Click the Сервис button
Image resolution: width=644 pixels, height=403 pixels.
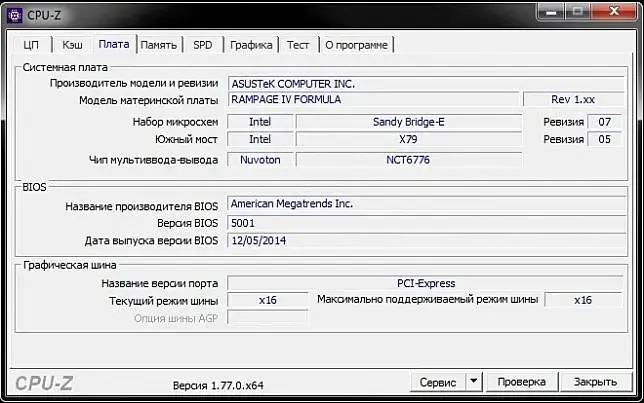click(x=438, y=382)
